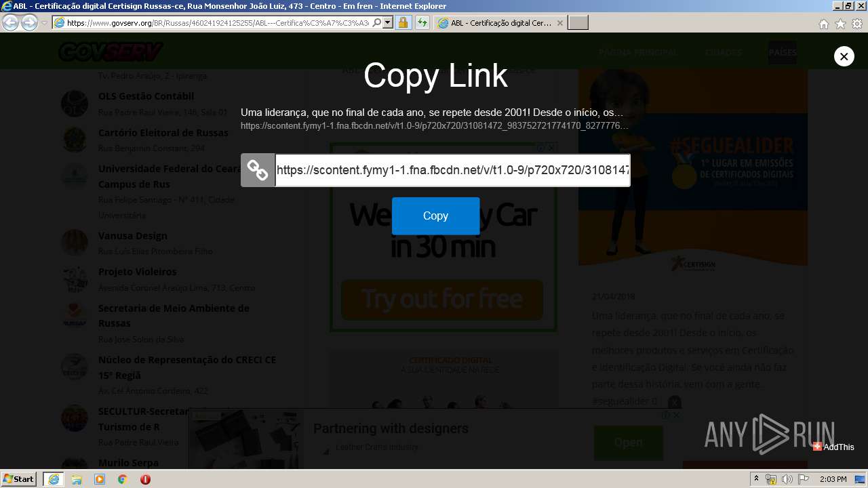
Task: Open Opera browser taskbar icon
Action: tap(145, 479)
